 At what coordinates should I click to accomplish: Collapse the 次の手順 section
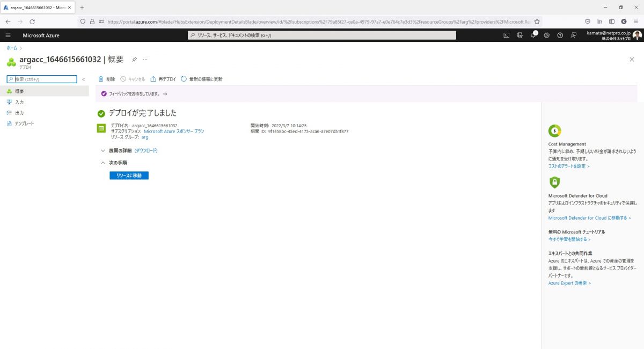pyautogui.click(x=103, y=163)
